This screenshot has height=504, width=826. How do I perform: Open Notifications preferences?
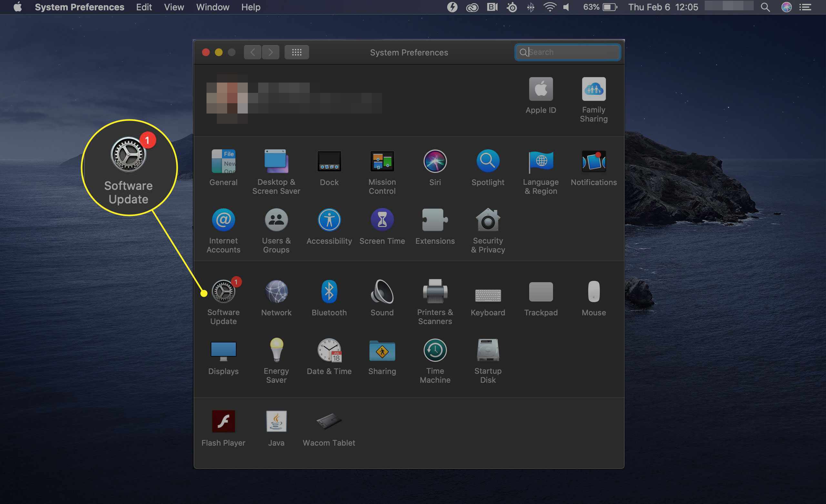pos(594,161)
